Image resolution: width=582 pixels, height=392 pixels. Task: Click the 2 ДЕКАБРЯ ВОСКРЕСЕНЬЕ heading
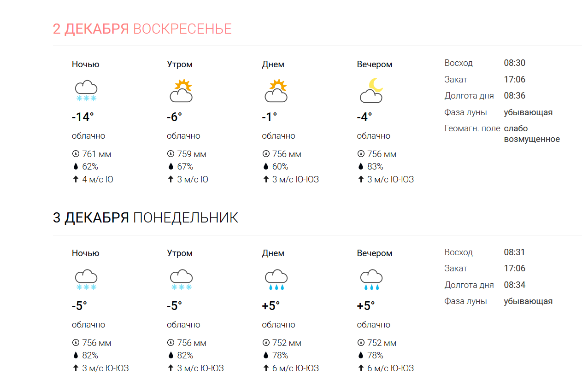pyautogui.click(x=142, y=29)
